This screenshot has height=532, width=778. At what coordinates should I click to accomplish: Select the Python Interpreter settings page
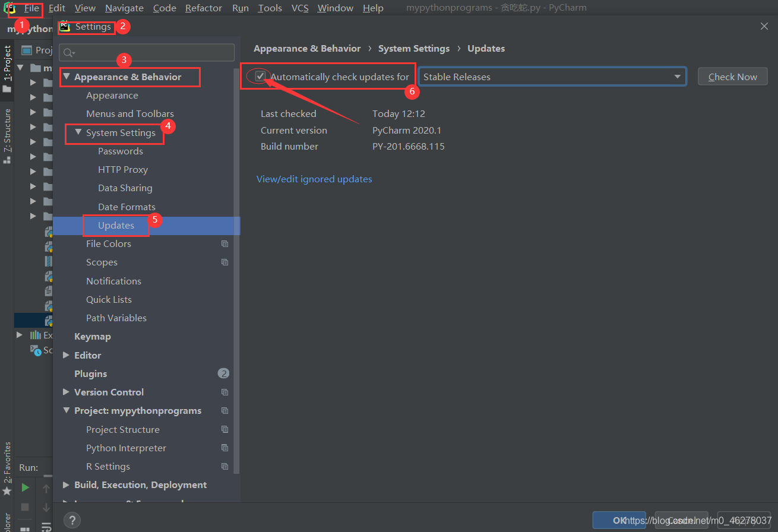126,448
